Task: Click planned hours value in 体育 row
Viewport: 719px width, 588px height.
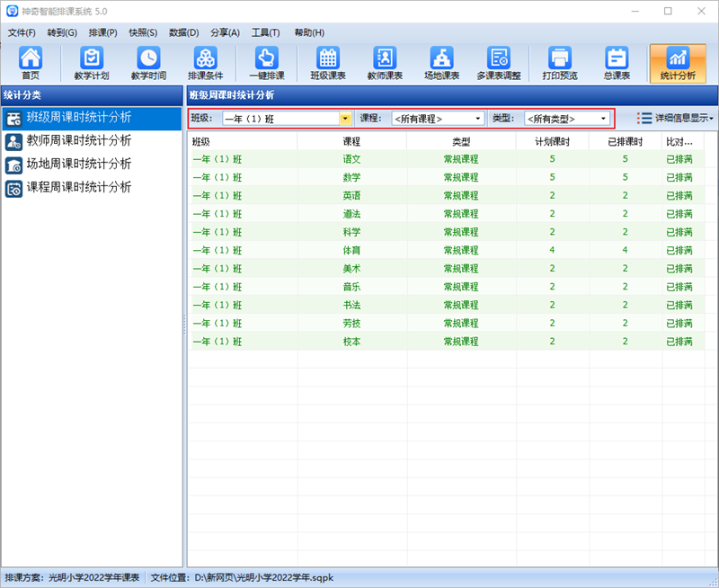Action: click(552, 251)
